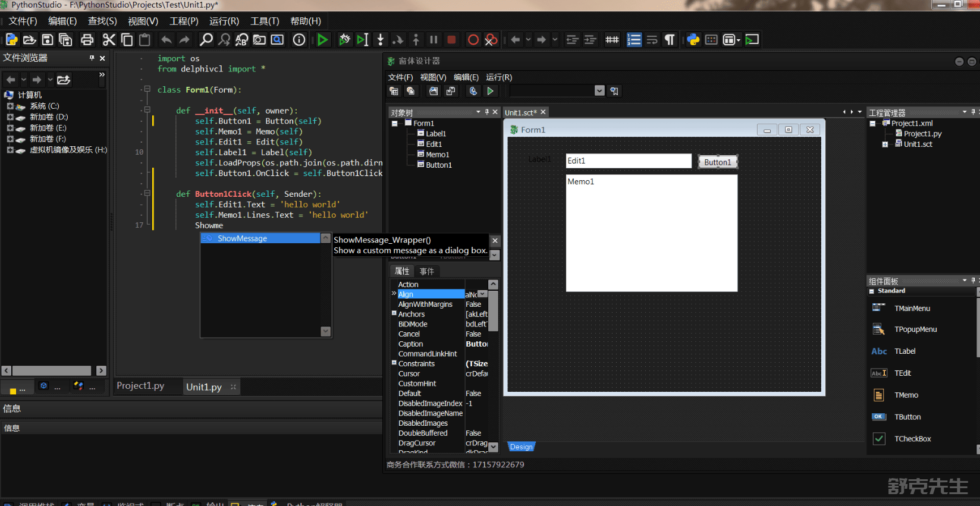980x506 pixels.
Task: Open the 工具(T) menu
Action: (x=265, y=21)
